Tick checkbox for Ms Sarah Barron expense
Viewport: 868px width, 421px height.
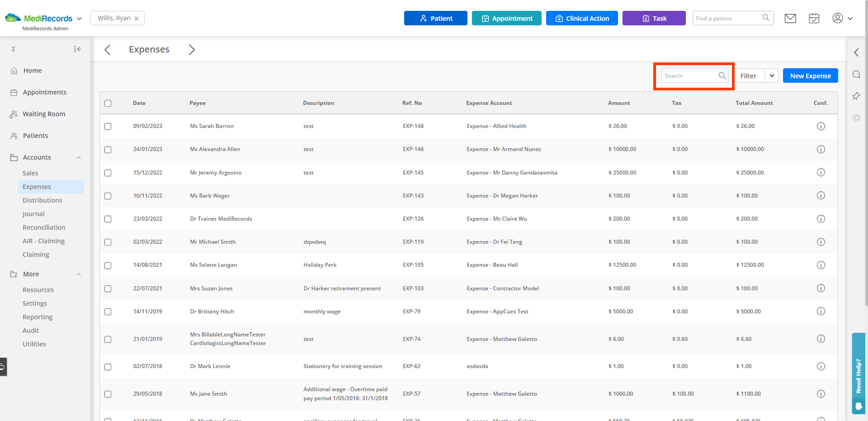click(x=108, y=126)
